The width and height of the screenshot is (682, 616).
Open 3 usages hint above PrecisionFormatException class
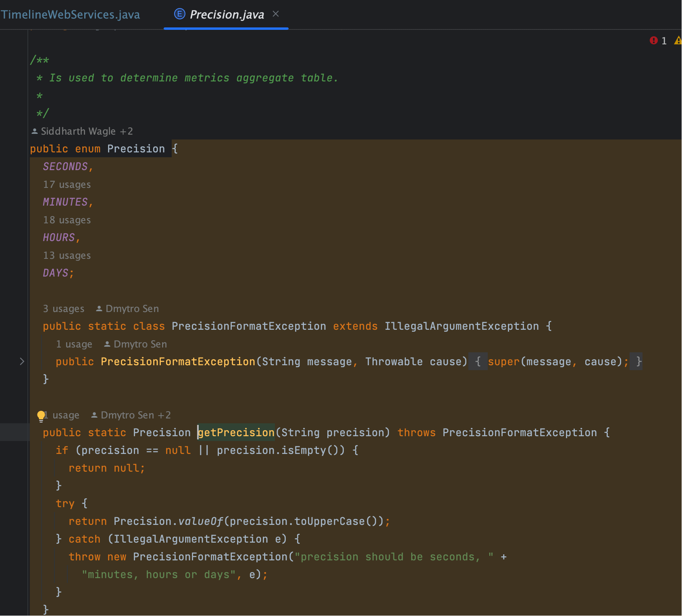(x=64, y=309)
